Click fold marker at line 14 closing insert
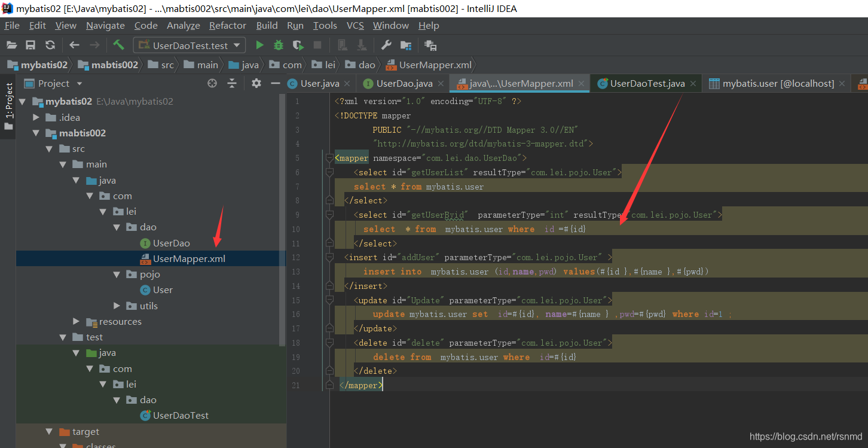The width and height of the screenshot is (868, 448). click(329, 286)
